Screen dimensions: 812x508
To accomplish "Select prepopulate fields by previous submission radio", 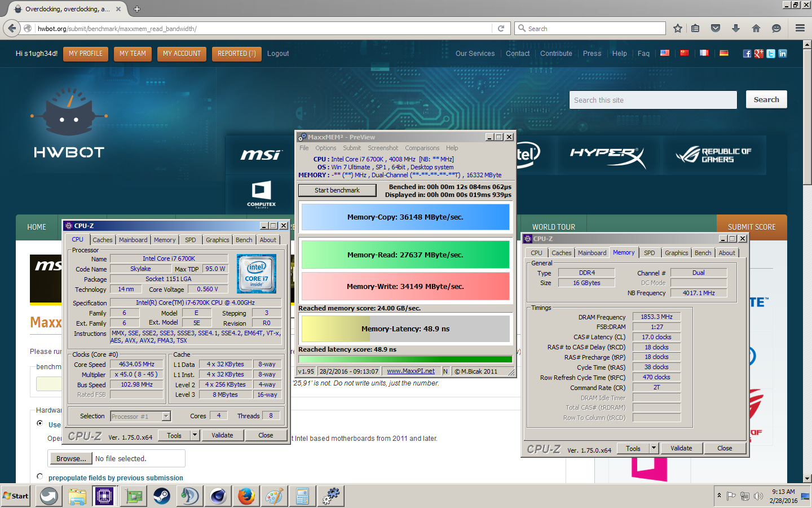I will click(39, 476).
